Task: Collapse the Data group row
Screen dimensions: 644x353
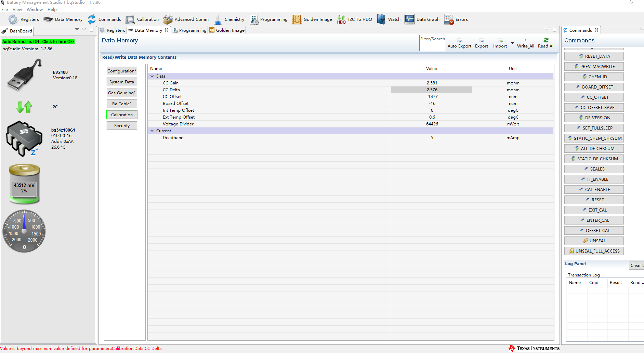Action: coord(152,76)
